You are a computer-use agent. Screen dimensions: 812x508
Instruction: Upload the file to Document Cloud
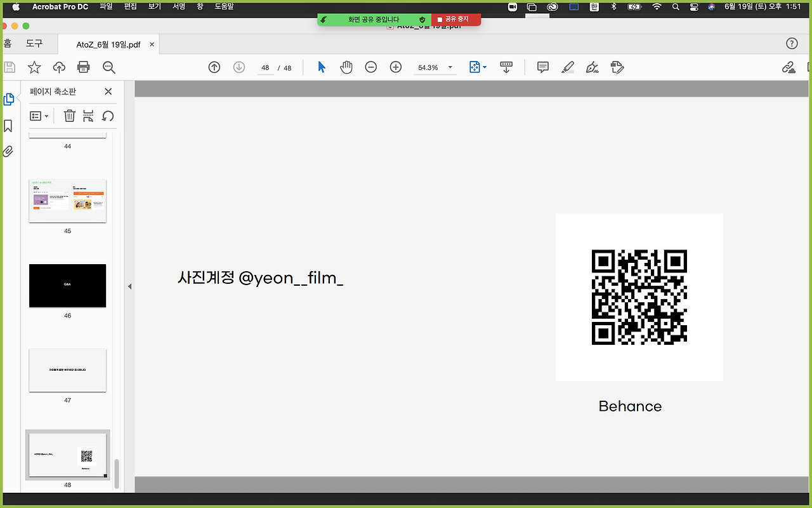(59, 67)
